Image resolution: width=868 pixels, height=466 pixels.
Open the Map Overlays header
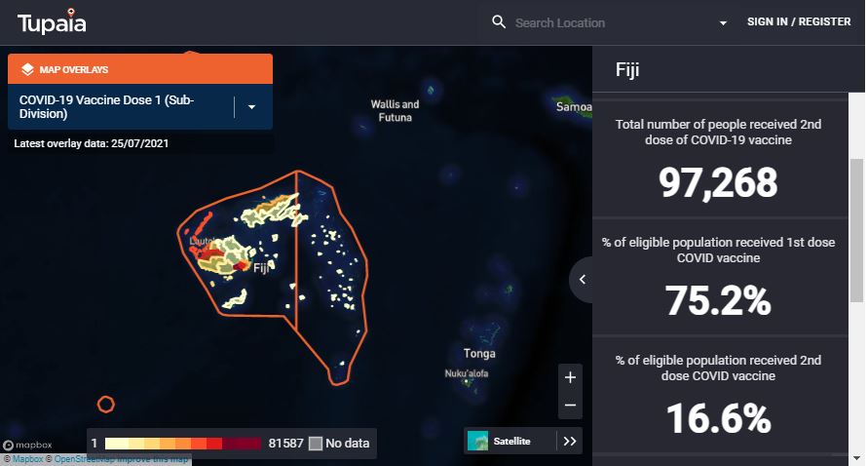click(x=140, y=69)
